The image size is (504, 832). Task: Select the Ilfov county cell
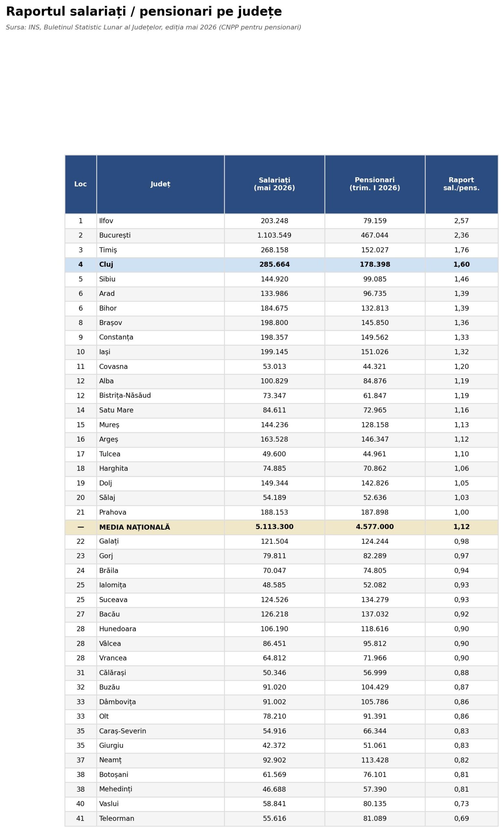tap(160, 221)
